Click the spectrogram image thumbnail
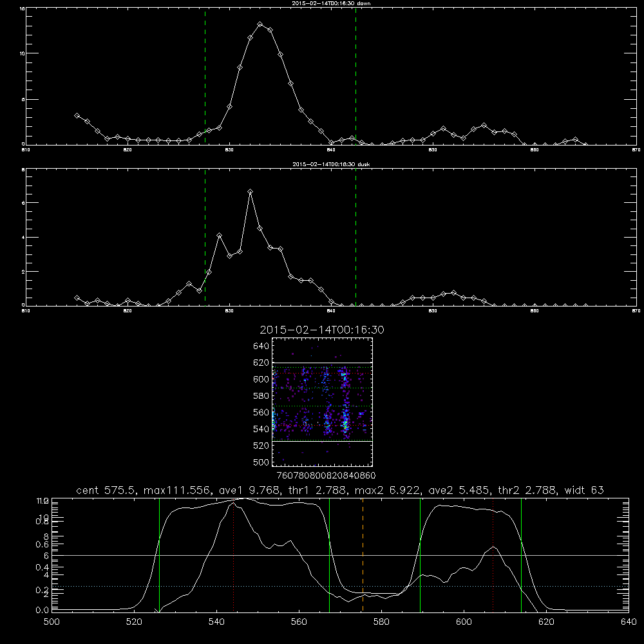 [322, 402]
